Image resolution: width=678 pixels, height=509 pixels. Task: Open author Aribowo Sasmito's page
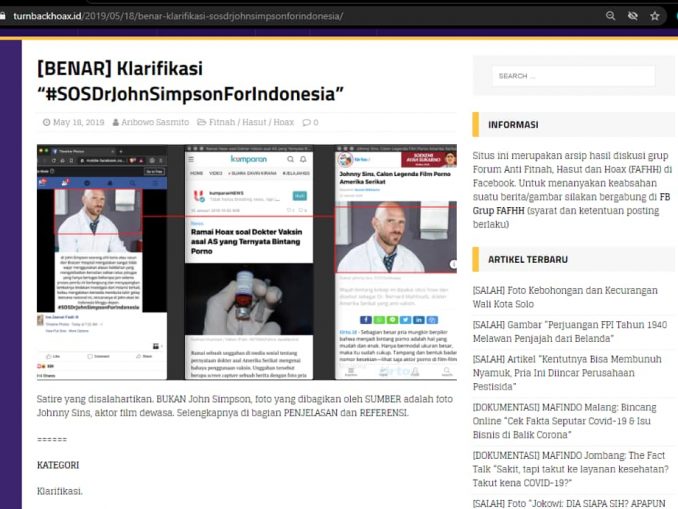[x=155, y=122]
